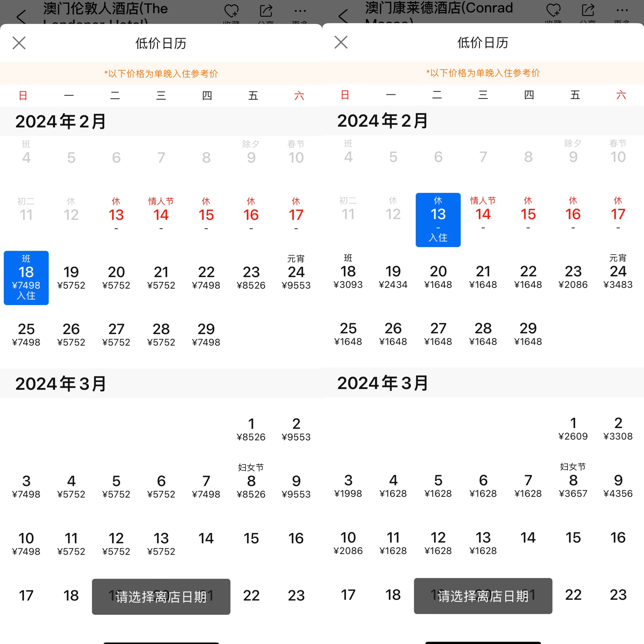Select February 20 priced ¥1648 in Conrad calendar
The image size is (644, 644).
coord(438,277)
